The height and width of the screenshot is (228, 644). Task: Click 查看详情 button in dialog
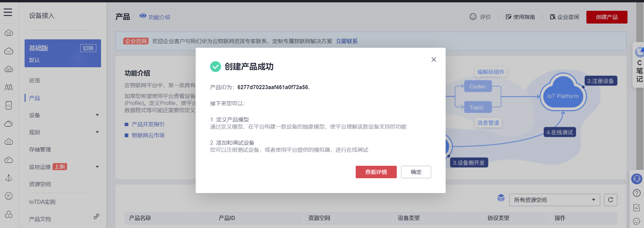click(x=376, y=172)
